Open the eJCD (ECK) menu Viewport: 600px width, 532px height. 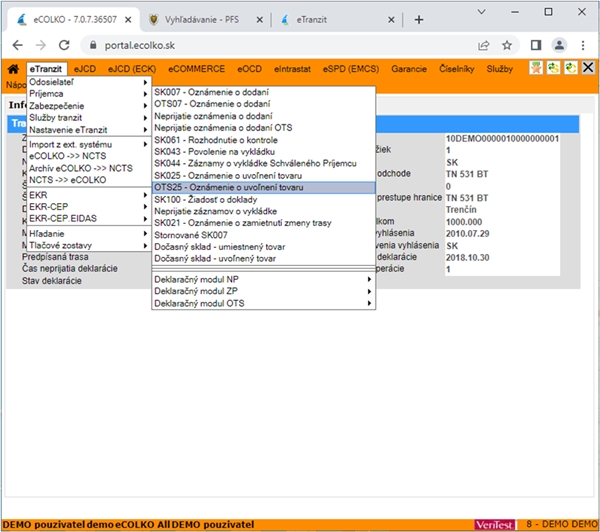[132, 69]
